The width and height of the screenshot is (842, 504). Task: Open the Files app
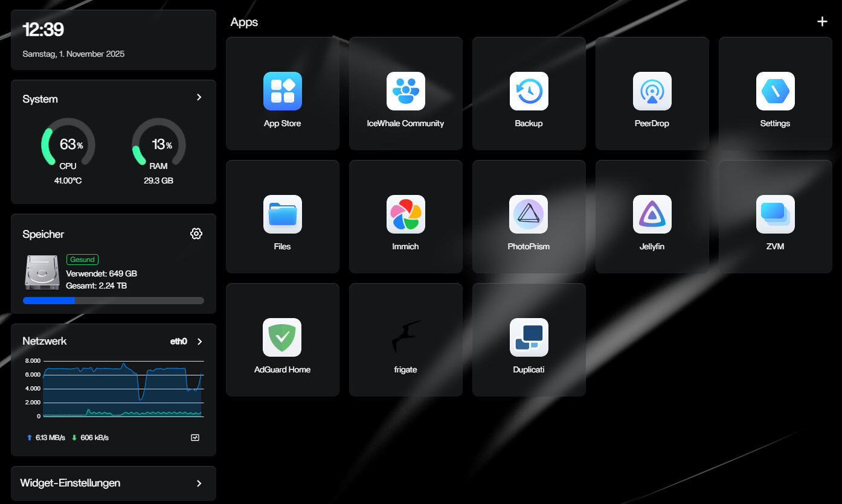(282, 215)
